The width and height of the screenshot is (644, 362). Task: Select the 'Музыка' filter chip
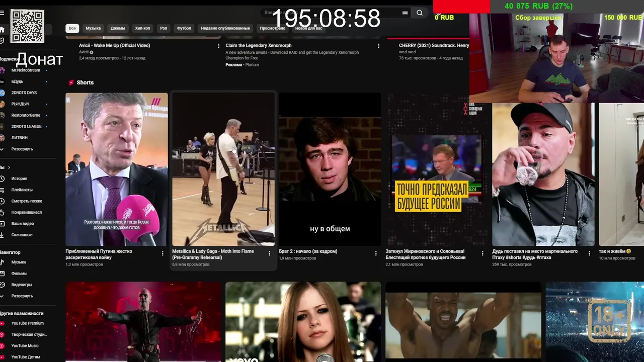coord(93,28)
